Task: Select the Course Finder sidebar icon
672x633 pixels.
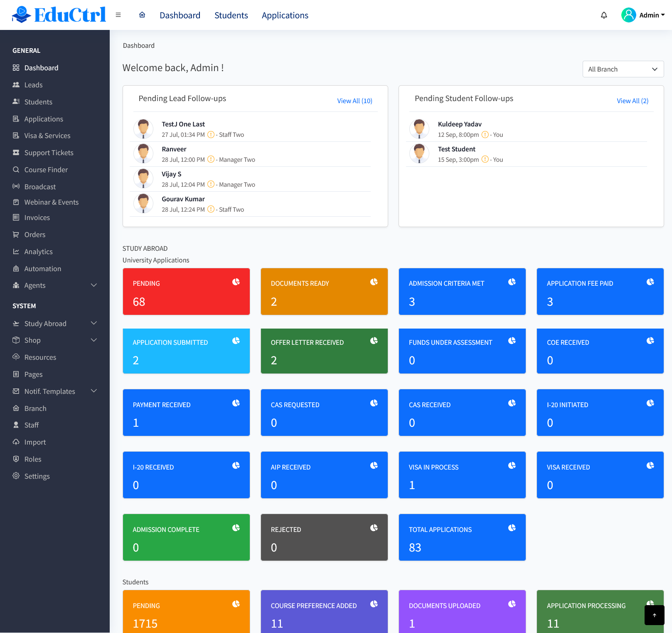Action: coord(16,169)
